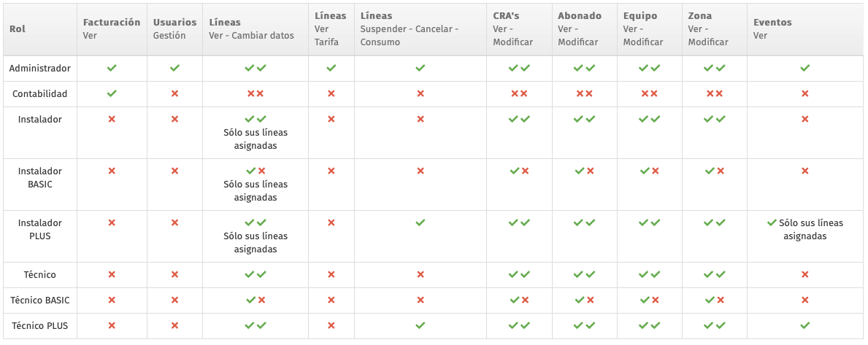This screenshot has width=868, height=345.
Task: Click Instalador PLUS Eventos green checkmark
Action: coord(772,222)
